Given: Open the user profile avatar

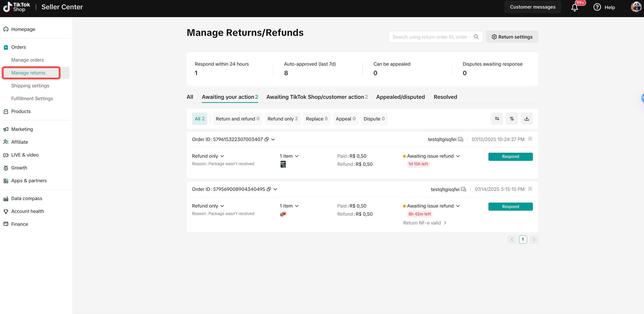Looking at the screenshot, I should point(636,7).
